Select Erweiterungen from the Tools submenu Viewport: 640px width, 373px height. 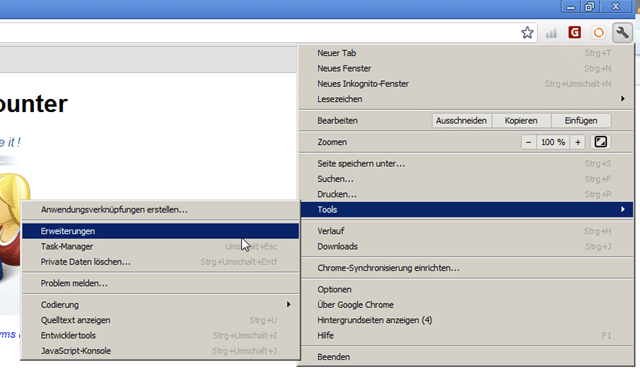point(160,231)
